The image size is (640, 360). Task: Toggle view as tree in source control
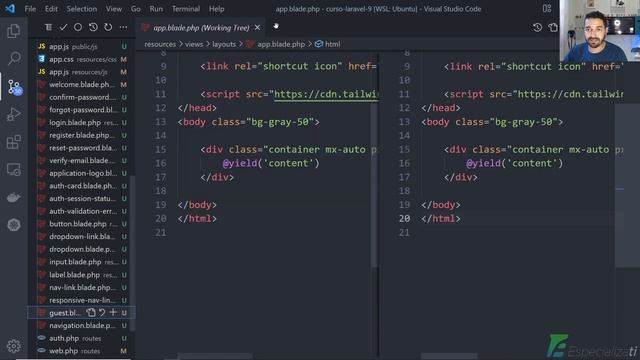(49, 27)
